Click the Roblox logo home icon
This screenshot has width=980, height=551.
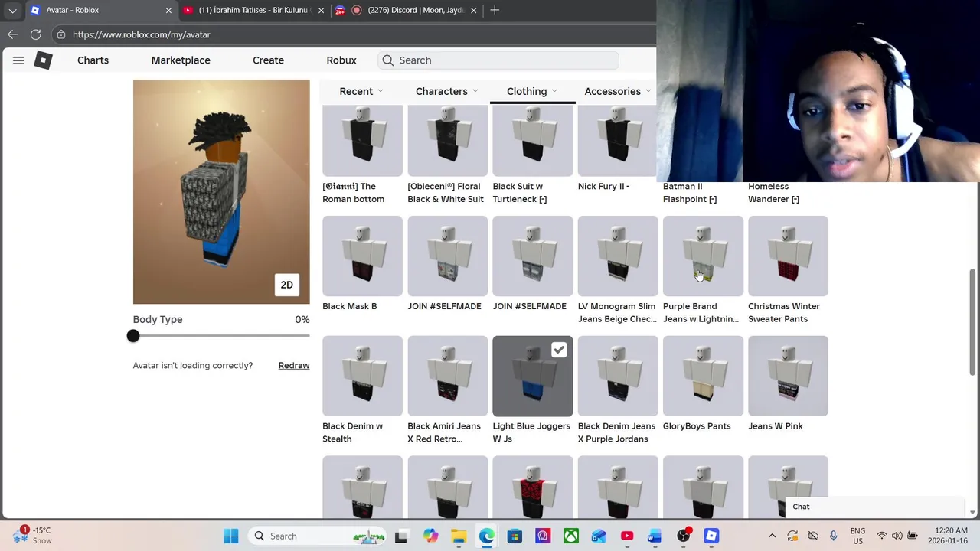[44, 60]
